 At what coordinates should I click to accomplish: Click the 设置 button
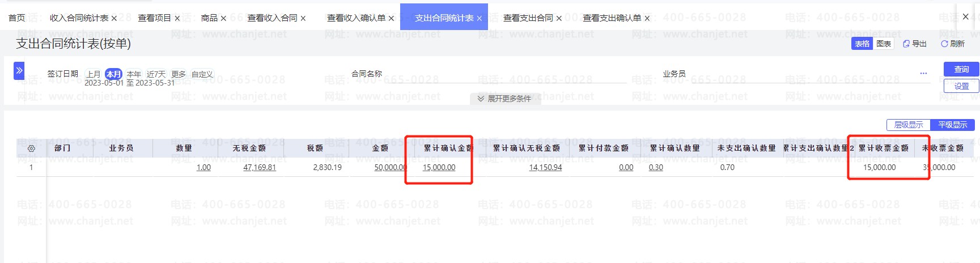[x=961, y=86]
